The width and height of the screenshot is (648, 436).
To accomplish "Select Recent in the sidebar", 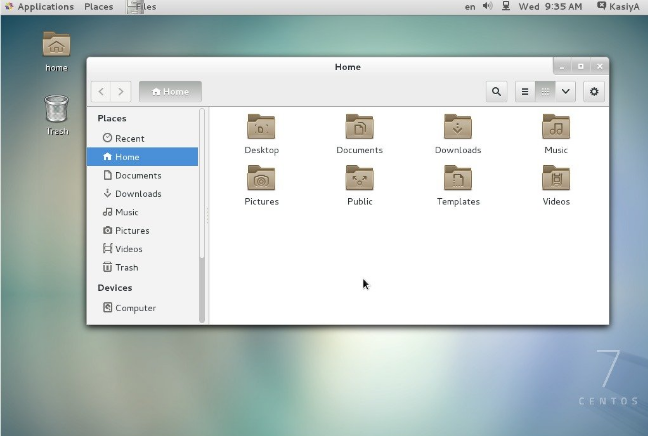I will click(143, 138).
